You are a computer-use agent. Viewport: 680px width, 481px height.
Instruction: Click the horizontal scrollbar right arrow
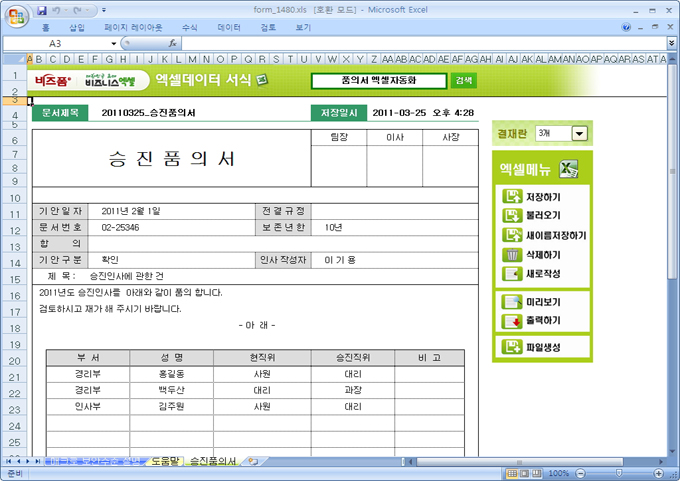click(661, 462)
